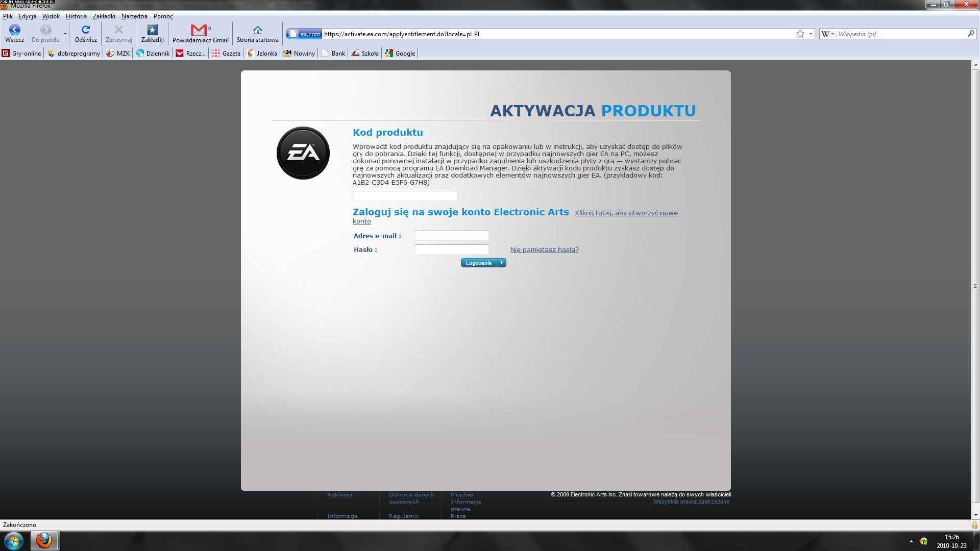Click the scrollbar down arrow
This screenshot has height=551, width=980.
click(975, 515)
